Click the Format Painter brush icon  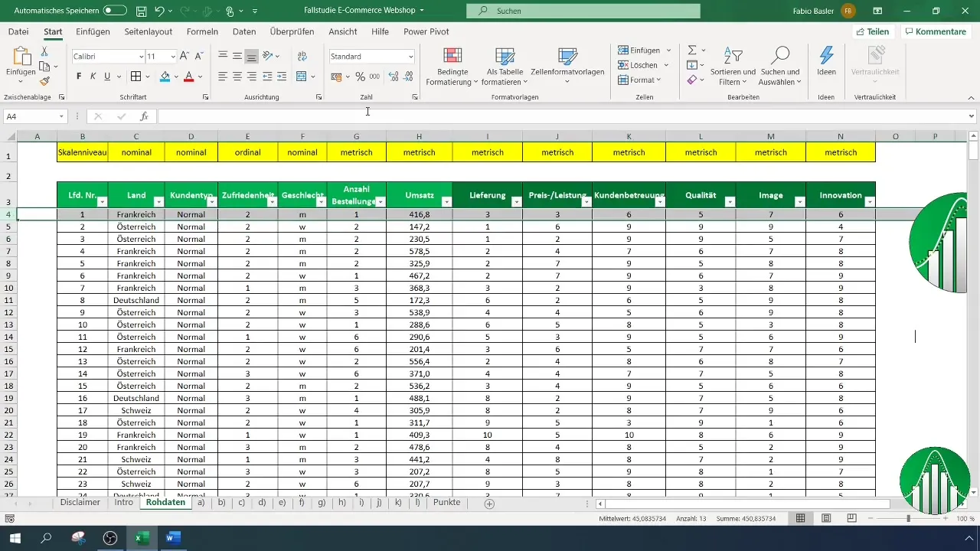[x=44, y=81]
